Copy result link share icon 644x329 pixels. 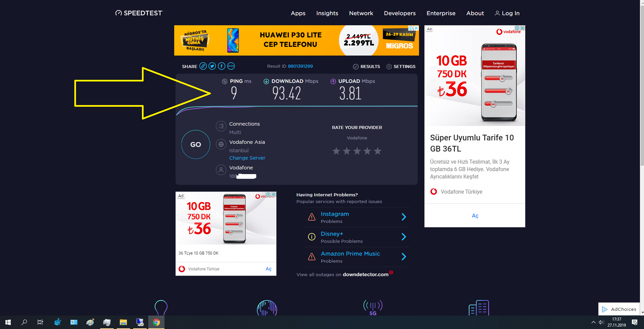pyautogui.click(x=203, y=66)
